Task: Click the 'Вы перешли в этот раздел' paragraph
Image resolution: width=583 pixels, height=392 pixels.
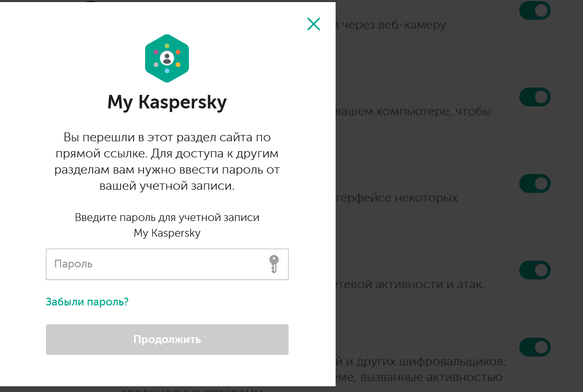Action: click(167, 161)
